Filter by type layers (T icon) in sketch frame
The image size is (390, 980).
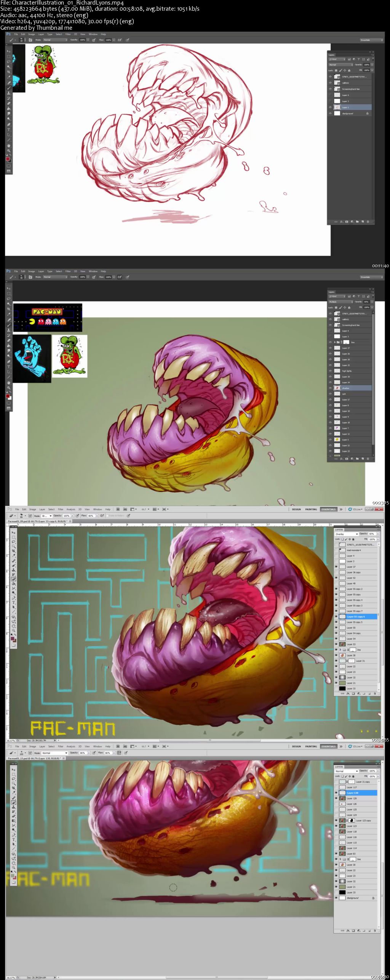[x=358, y=59]
